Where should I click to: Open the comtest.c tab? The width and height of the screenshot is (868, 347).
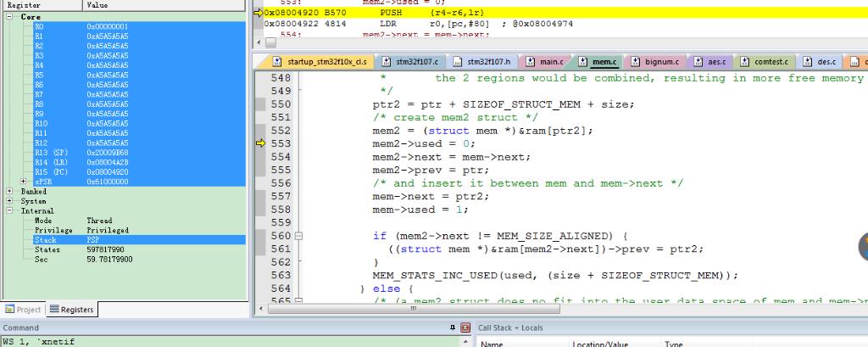[x=765, y=62]
